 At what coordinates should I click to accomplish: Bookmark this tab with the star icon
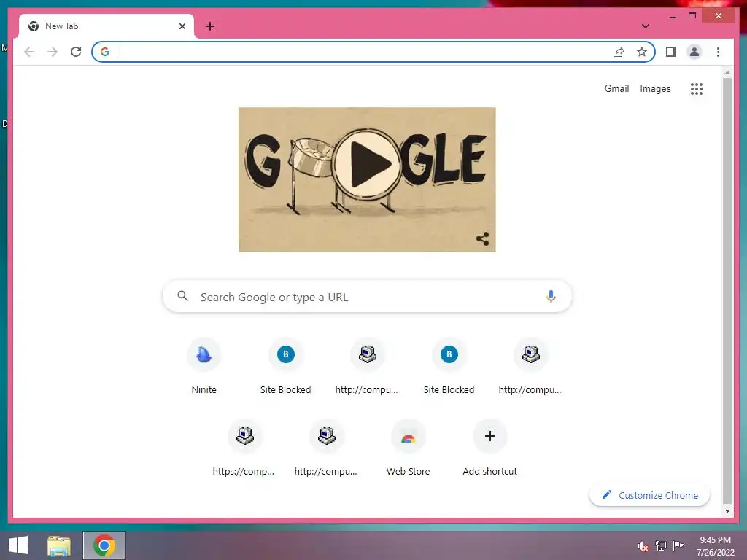[x=642, y=52]
